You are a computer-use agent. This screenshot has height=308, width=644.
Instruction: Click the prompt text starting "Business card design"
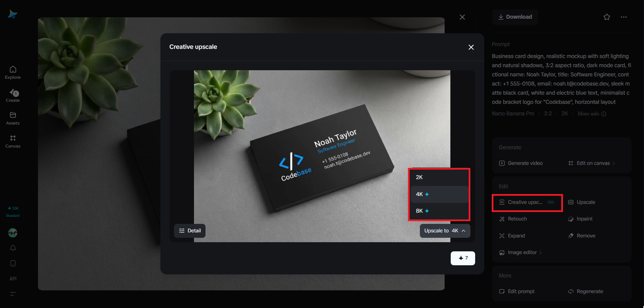561,79
